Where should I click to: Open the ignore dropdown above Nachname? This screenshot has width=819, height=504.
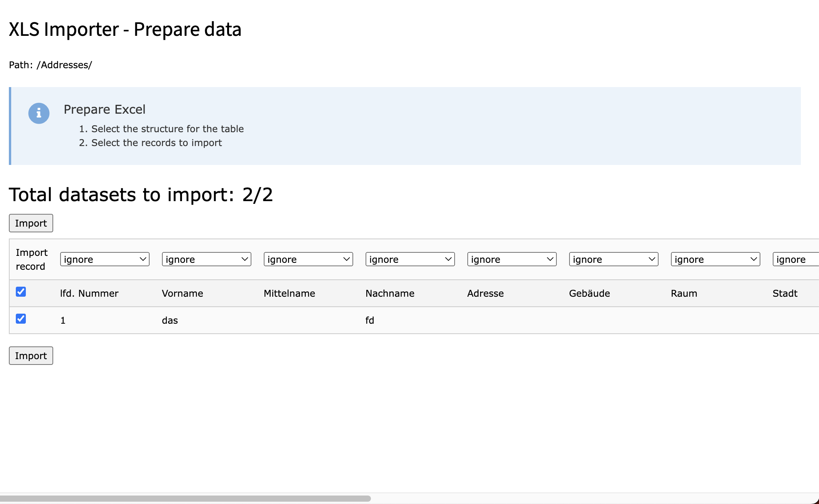point(410,259)
